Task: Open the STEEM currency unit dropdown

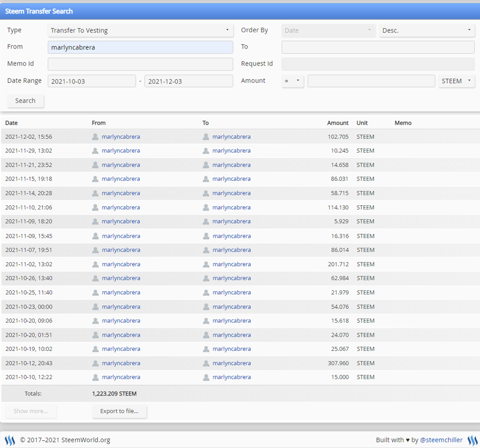Action: pyautogui.click(x=456, y=81)
